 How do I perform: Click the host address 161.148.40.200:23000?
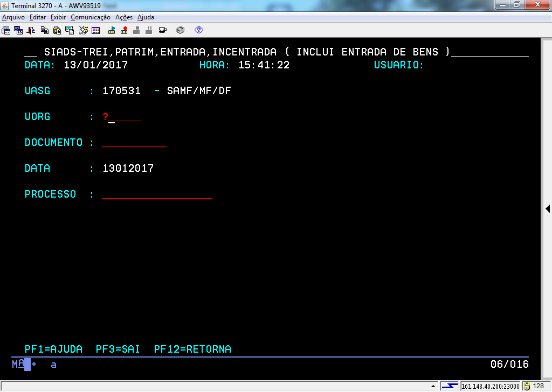(491, 387)
